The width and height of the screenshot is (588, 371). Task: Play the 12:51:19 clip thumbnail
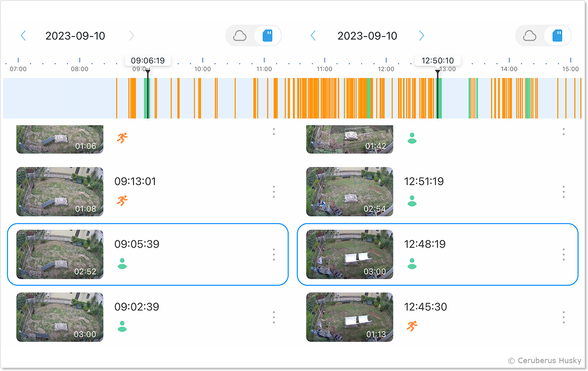click(349, 192)
